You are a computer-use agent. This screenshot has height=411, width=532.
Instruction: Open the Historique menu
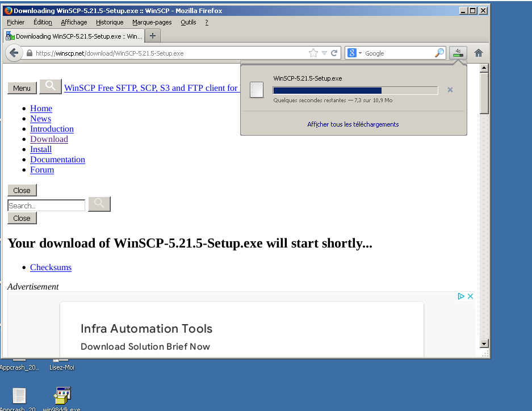tap(110, 22)
